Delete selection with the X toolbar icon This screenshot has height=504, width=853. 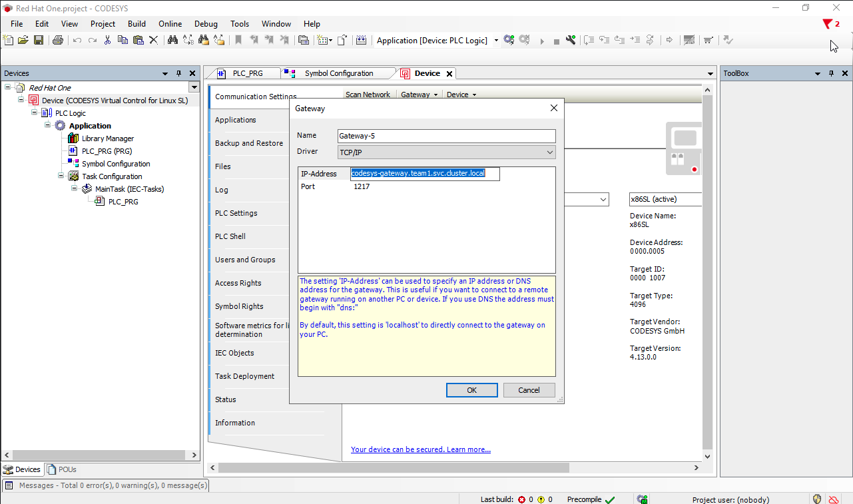tap(153, 40)
